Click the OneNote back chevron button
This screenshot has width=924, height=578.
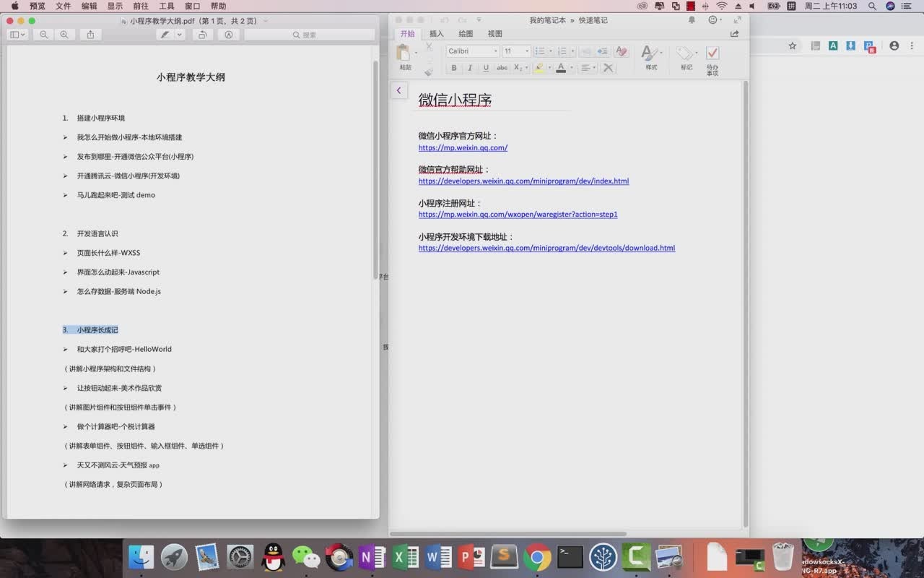point(398,90)
